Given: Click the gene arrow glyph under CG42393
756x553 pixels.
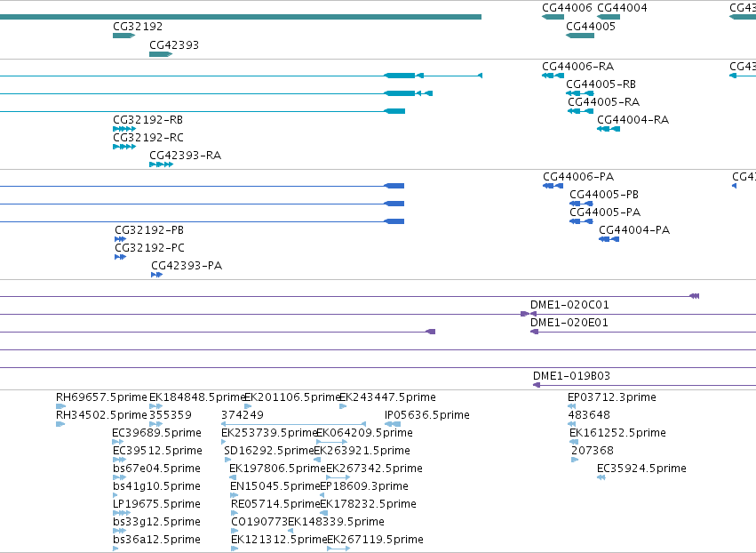Looking at the screenshot, I should click(x=161, y=54).
